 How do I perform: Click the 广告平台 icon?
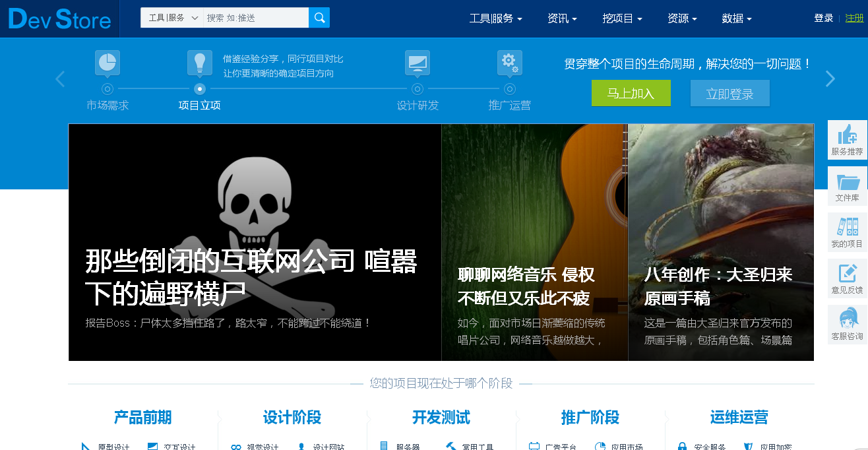tap(534, 447)
